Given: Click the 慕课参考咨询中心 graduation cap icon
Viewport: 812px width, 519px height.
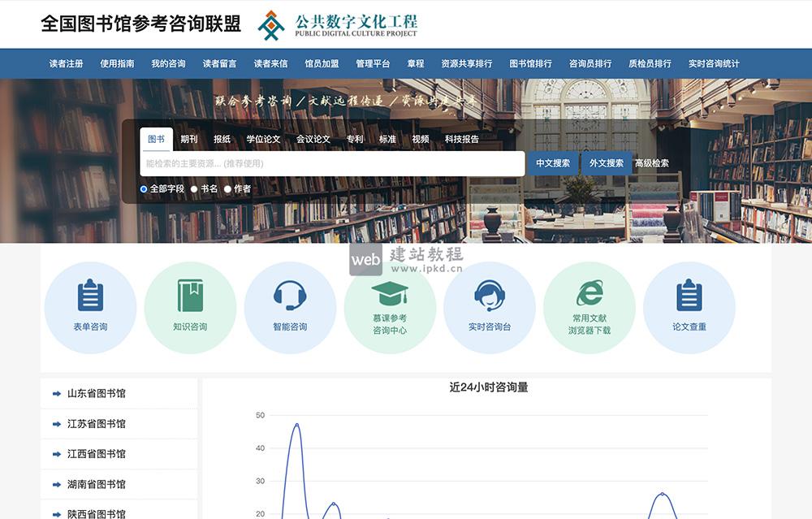Looking at the screenshot, I should tap(390, 307).
